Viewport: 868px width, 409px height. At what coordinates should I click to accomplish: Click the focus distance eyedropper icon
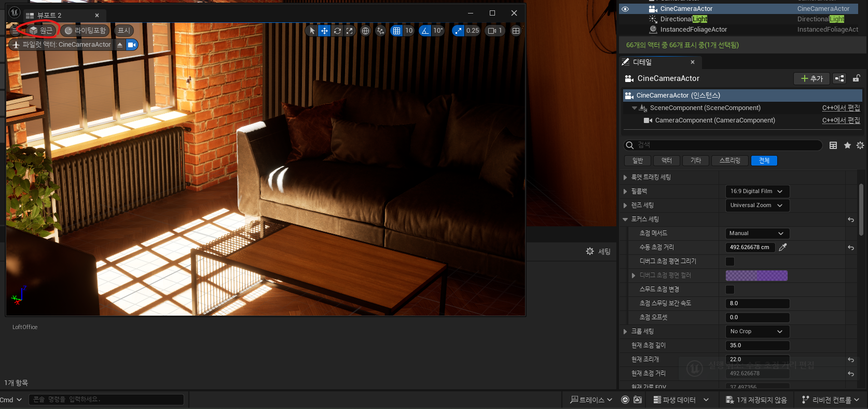[783, 248]
